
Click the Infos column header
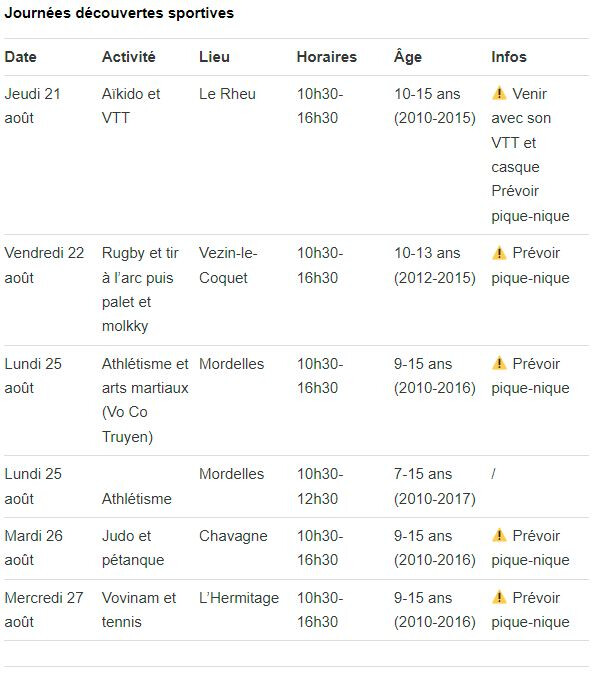pos(509,57)
